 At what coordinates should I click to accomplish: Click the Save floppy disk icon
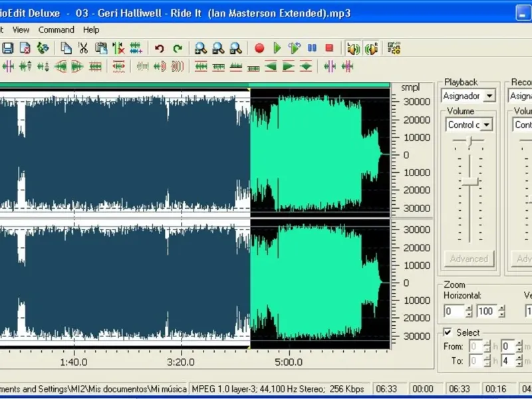click(8, 48)
